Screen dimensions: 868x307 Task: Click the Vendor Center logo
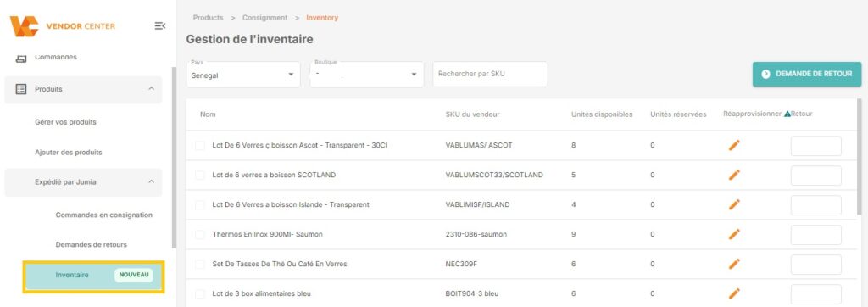pos(63,26)
